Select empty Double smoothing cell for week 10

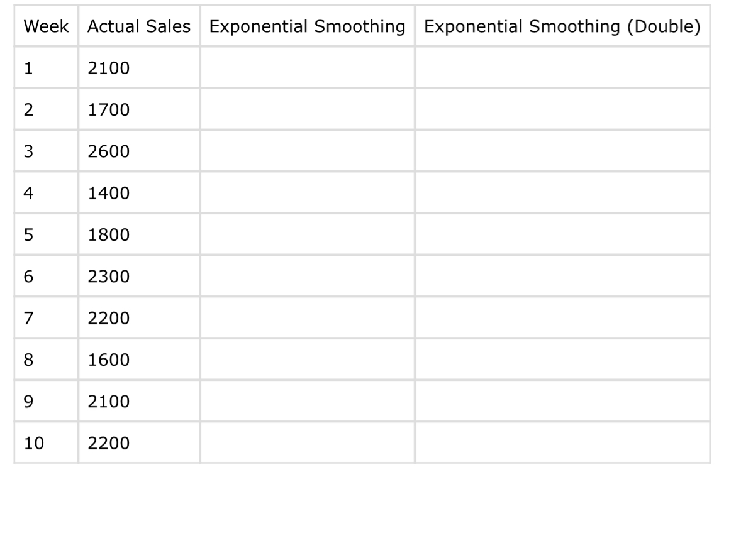562,442
